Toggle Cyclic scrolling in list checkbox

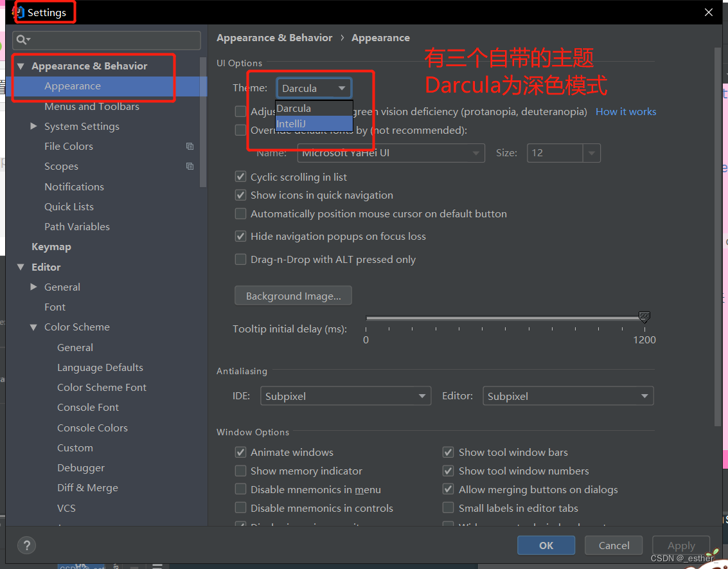click(x=240, y=177)
